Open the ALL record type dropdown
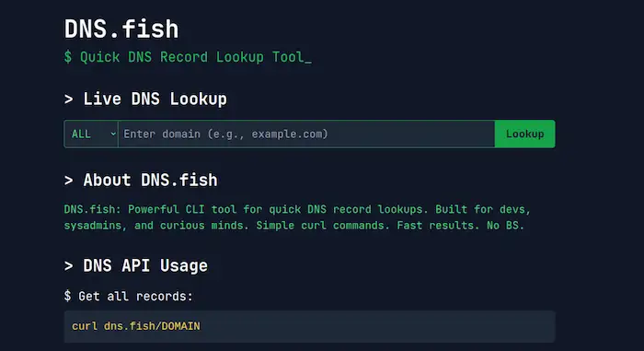The height and width of the screenshot is (351, 644). click(91, 134)
